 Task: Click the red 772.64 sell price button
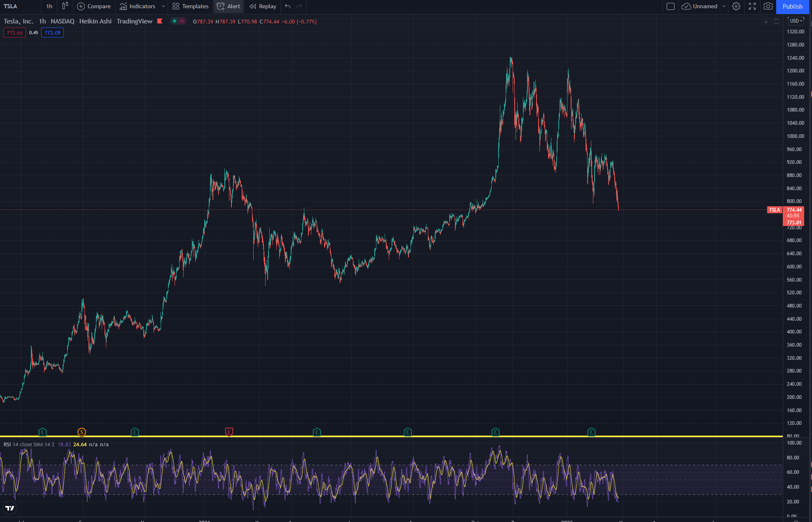[14, 33]
